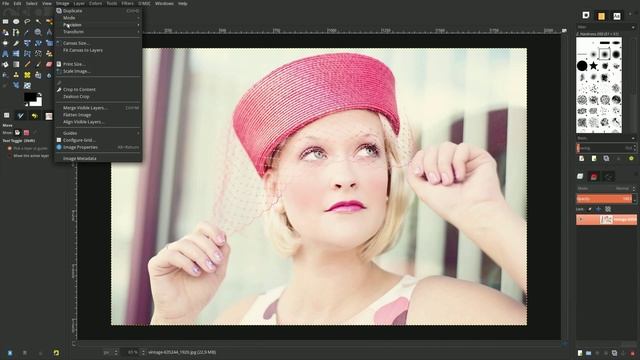Viewport: 640px width, 360px height.
Task: Set Move tool to affect selection
Action: [27, 133]
